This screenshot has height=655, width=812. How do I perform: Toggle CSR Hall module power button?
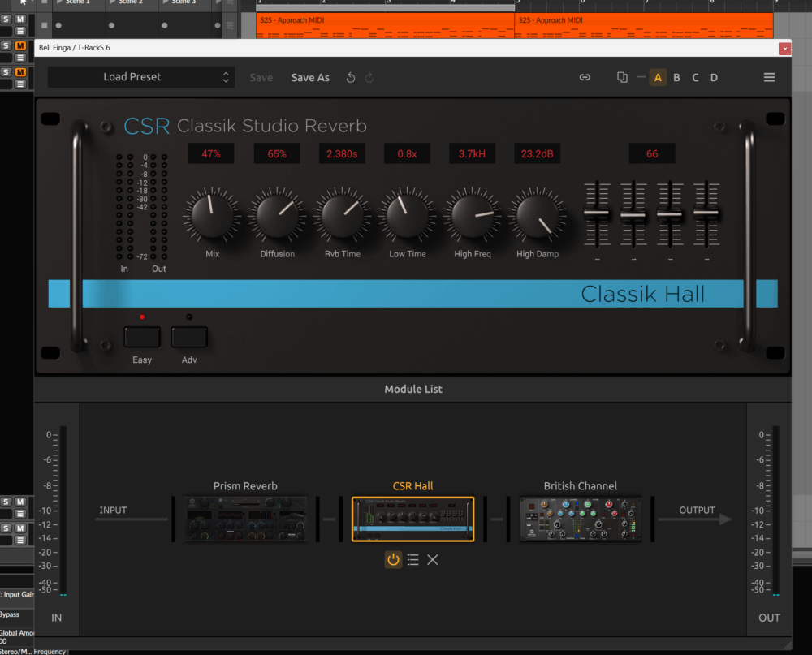393,560
